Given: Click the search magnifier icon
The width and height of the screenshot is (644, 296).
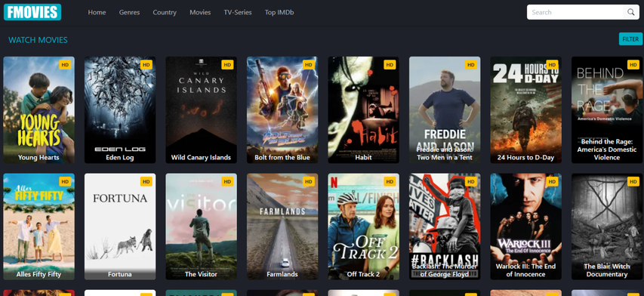Looking at the screenshot, I should click(630, 12).
